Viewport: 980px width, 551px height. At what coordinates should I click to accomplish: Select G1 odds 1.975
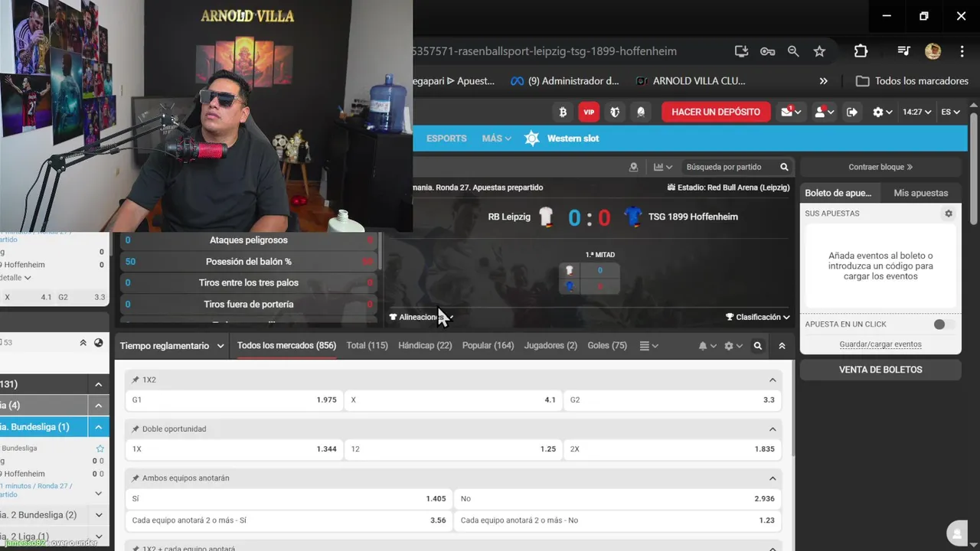[234, 399]
